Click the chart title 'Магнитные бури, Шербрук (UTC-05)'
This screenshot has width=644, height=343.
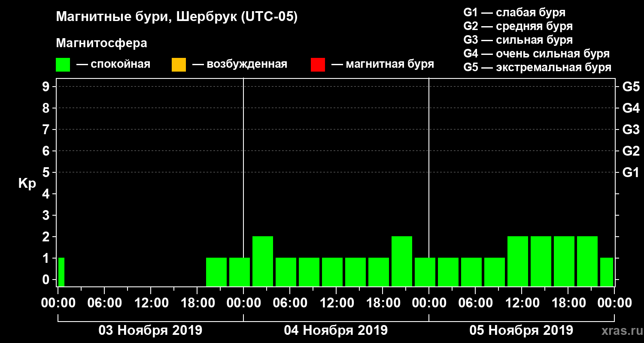click(x=176, y=18)
